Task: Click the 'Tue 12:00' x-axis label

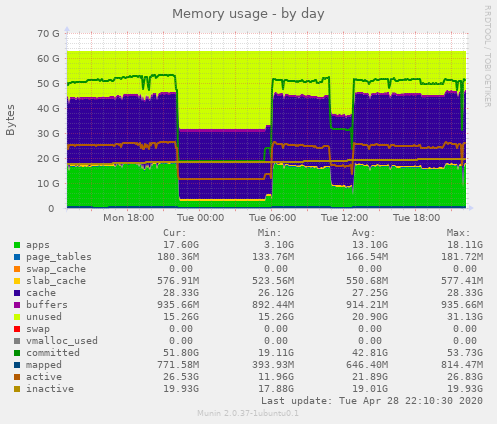Action: pyautogui.click(x=344, y=218)
